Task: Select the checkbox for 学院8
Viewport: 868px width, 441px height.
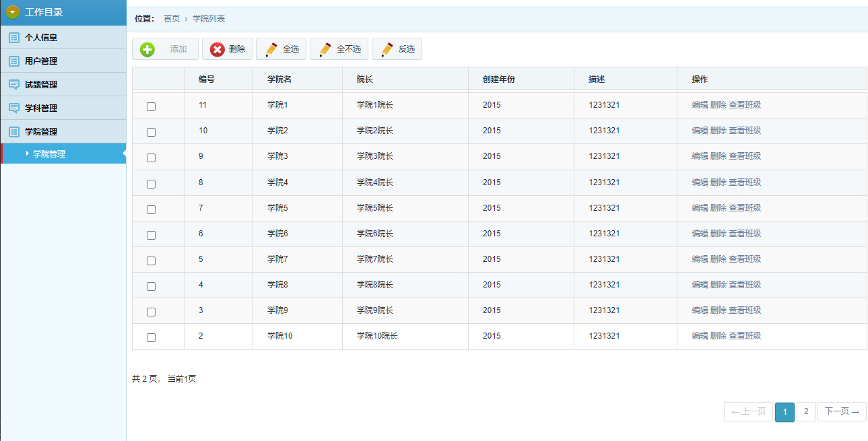Action: [151, 286]
